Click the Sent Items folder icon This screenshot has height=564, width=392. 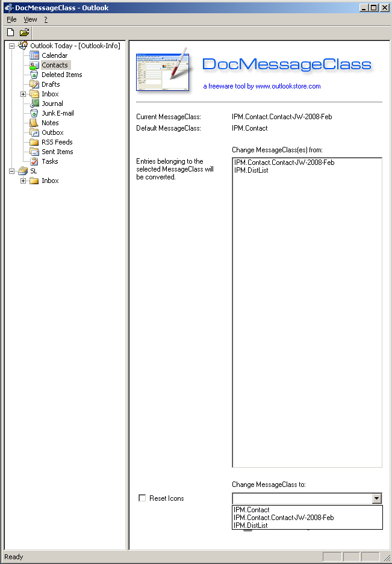click(x=34, y=152)
